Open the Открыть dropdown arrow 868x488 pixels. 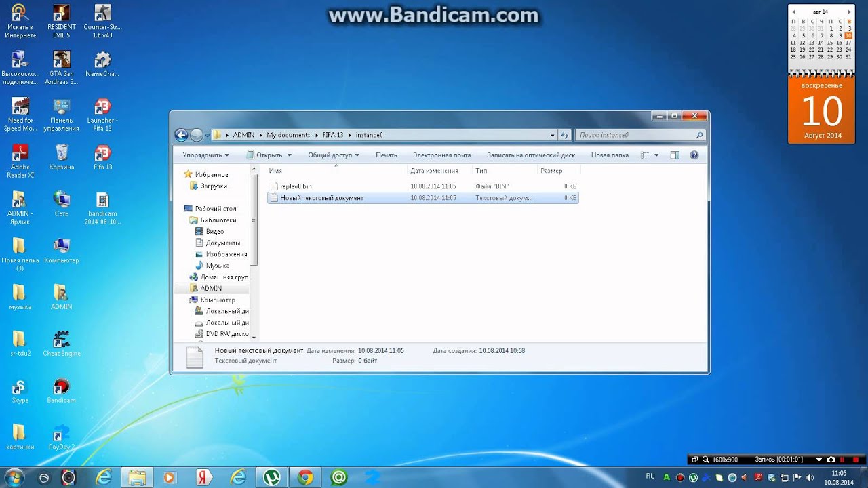tap(289, 155)
